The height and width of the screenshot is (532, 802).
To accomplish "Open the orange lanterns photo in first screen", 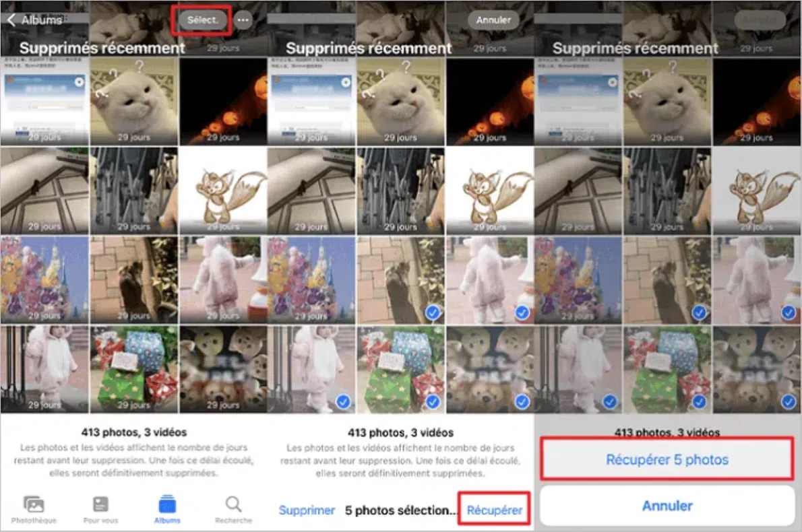I will (x=223, y=102).
